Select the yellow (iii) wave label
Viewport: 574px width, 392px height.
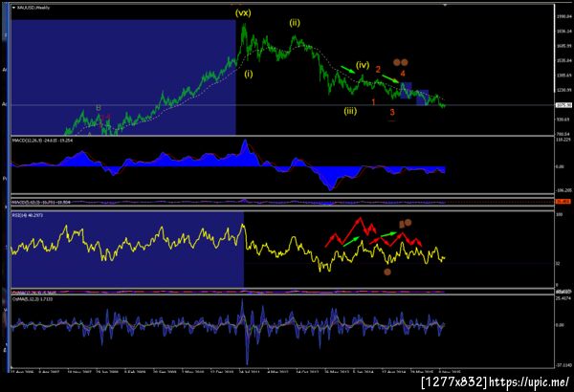coord(350,111)
